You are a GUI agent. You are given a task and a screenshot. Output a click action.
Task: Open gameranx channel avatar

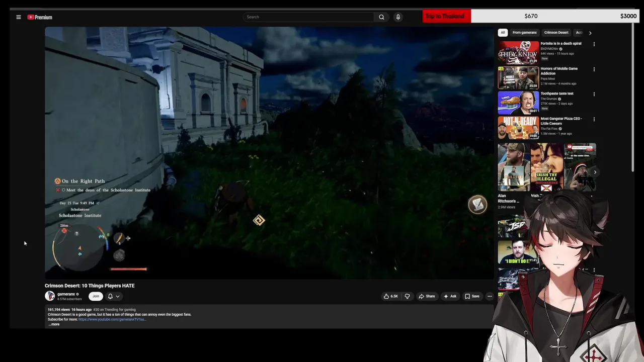click(x=50, y=296)
